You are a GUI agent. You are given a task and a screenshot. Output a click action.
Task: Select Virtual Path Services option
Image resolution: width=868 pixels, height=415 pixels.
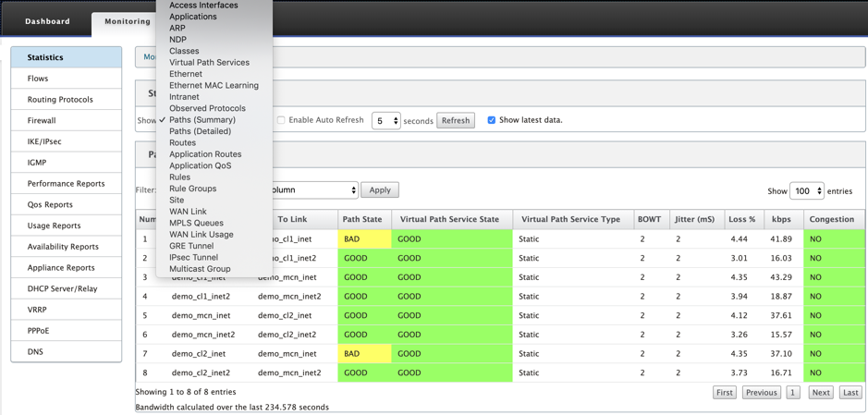[x=209, y=63]
